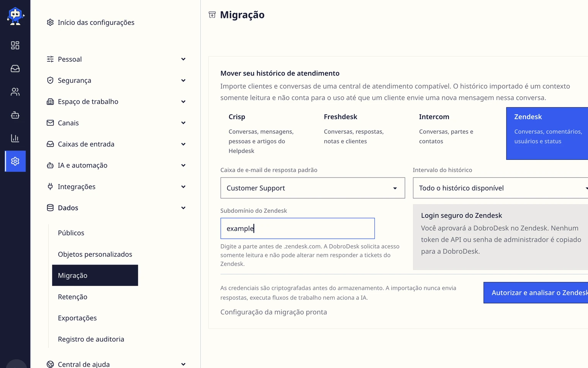This screenshot has width=588, height=368.
Task: Expand the Pessoal section chevron
Action: point(183,59)
